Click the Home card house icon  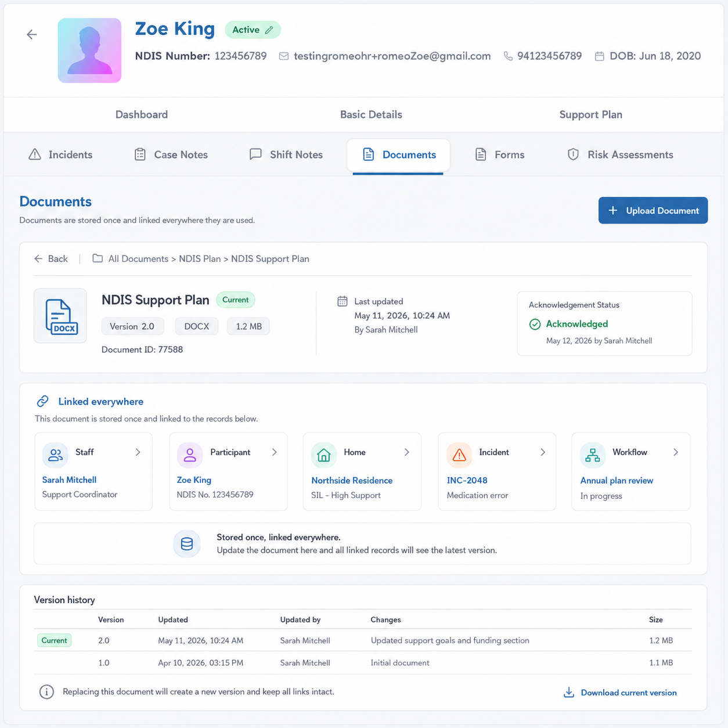click(324, 455)
